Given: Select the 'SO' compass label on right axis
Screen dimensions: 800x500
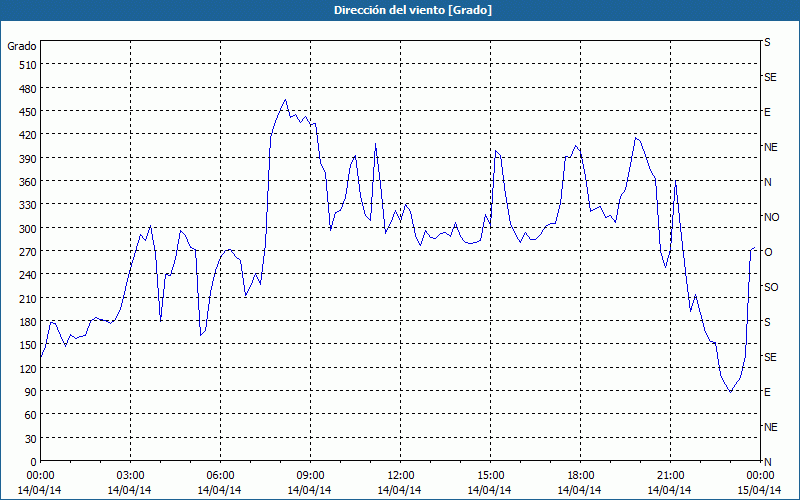Looking at the screenshot, I should tap(771, 287).
